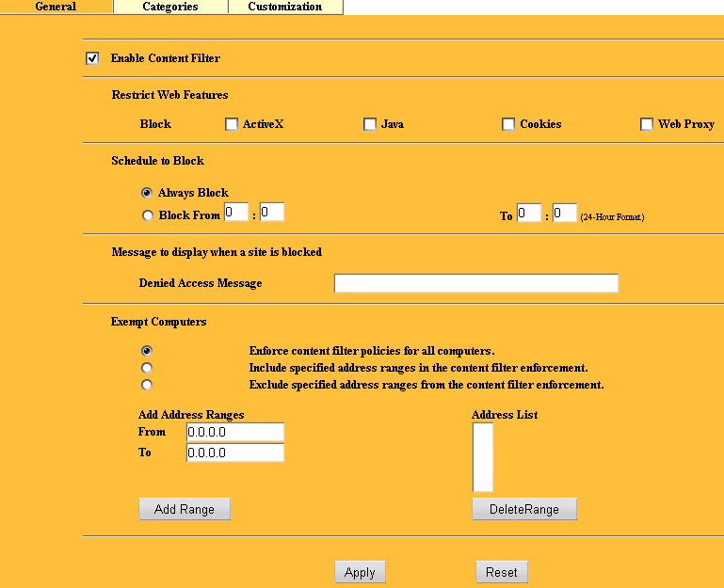This screenshot has width=724, height=588.
Task: Click the address range To field
Action: point(235,453)
